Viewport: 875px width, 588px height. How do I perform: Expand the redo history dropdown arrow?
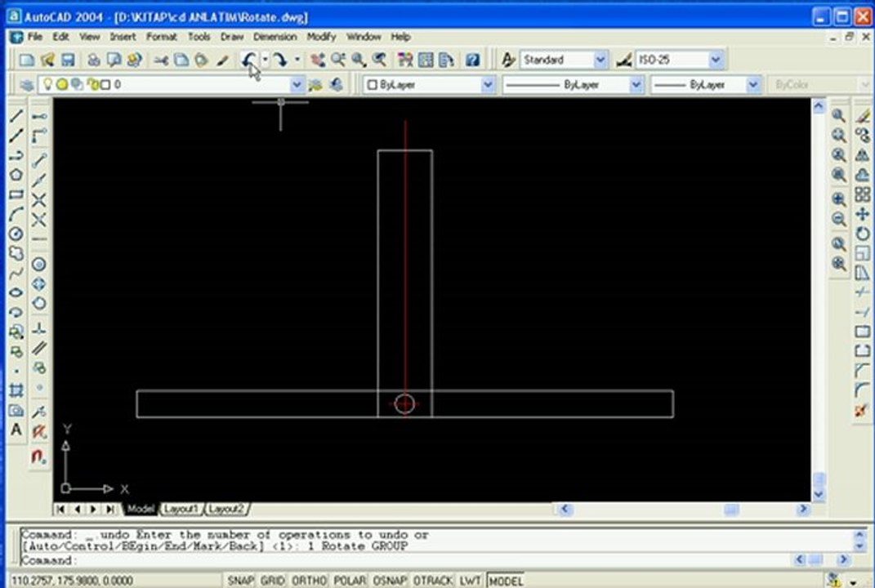point(297,59)
